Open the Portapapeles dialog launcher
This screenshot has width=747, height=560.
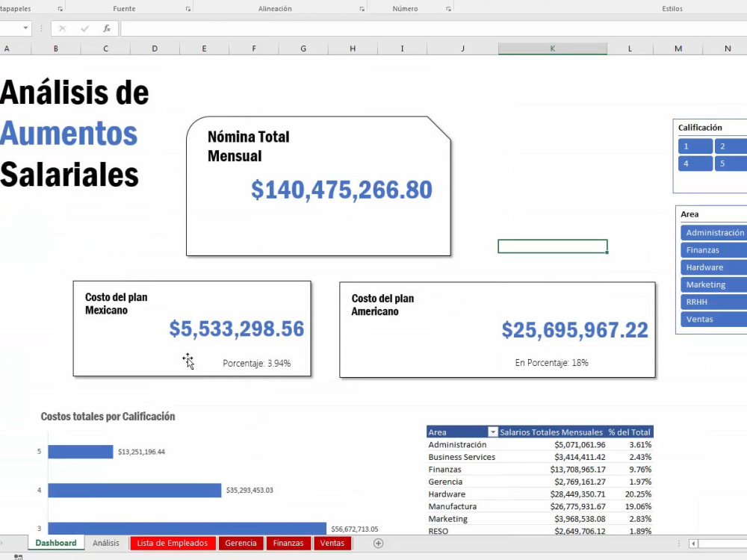click(60, 9)
